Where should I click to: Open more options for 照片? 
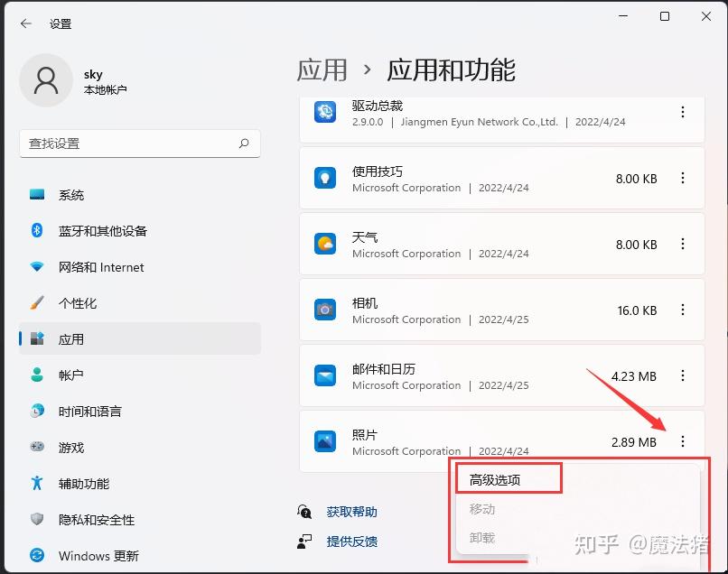683,441
